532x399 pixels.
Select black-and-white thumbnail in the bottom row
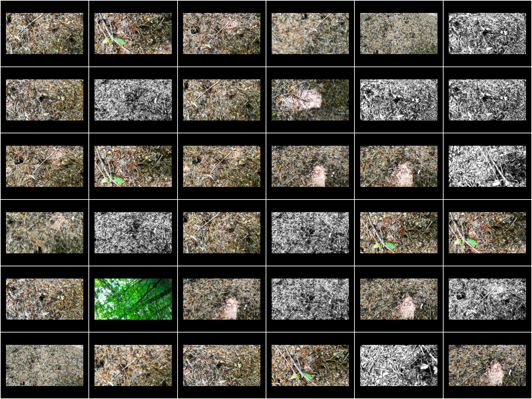[399, 365]
